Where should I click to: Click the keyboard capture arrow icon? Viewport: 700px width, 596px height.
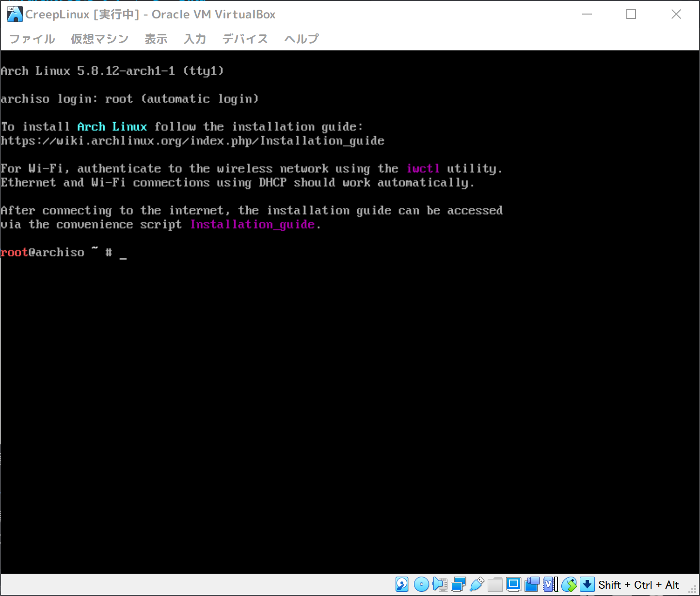pyautogui.click(x=587, y=585)
